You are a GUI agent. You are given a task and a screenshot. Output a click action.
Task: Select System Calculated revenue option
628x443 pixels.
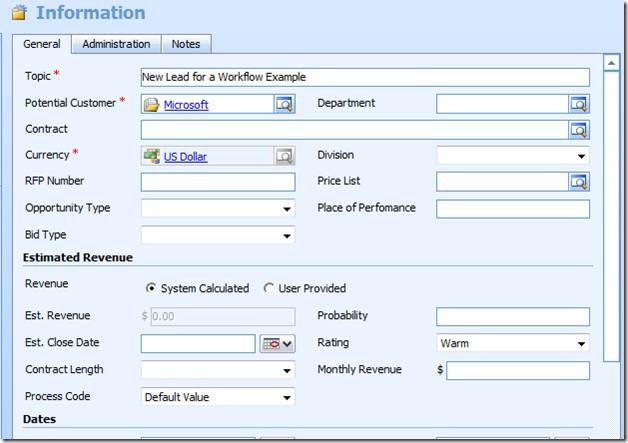coord(151,289)
